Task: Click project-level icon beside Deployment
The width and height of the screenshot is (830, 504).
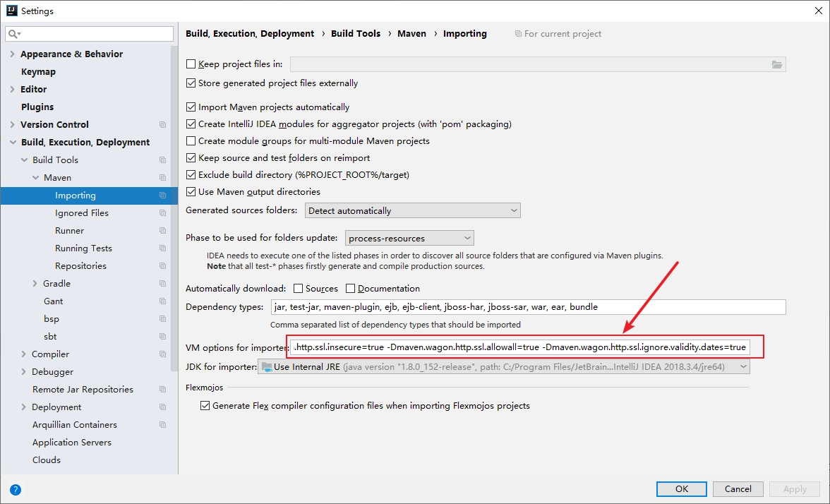Action: (162, 407)
